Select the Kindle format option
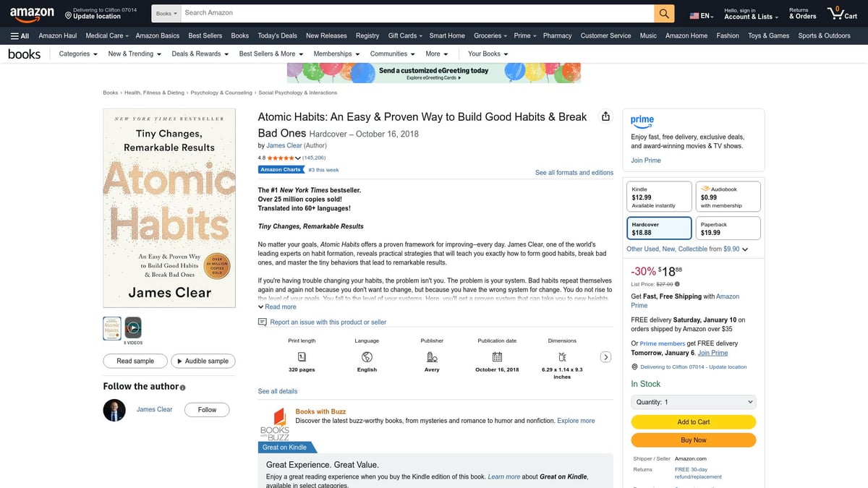The width and height of the screenshot is (868, 488). [x=658, y=195]
